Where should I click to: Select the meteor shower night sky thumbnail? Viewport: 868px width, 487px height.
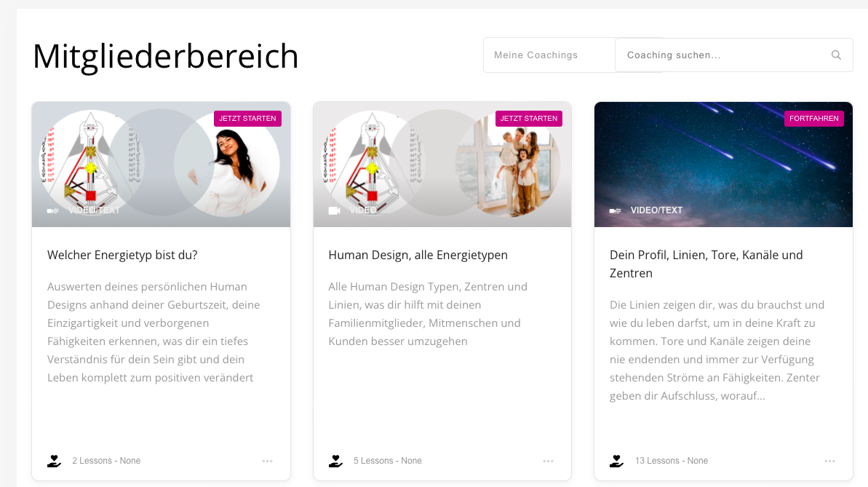(x=723, y=164)
